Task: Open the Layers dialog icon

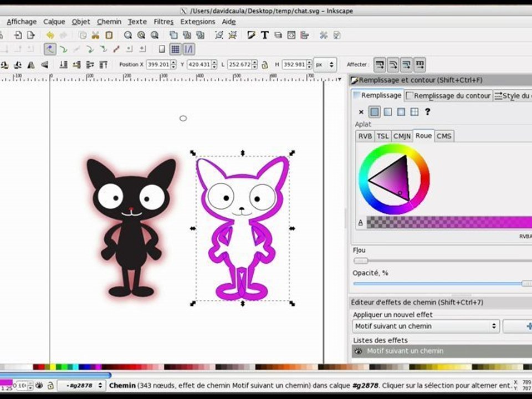Action: pos(278,35)
